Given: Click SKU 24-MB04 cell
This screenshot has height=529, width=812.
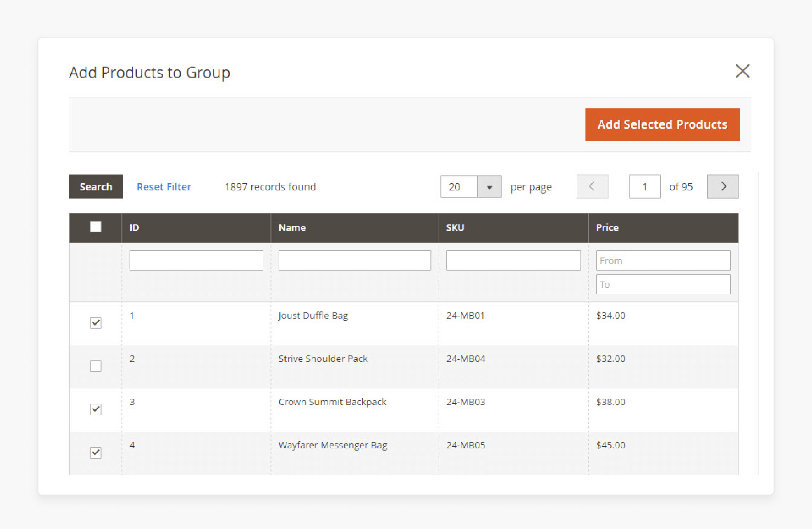Looking at the screenshot, I should (466, 359).
